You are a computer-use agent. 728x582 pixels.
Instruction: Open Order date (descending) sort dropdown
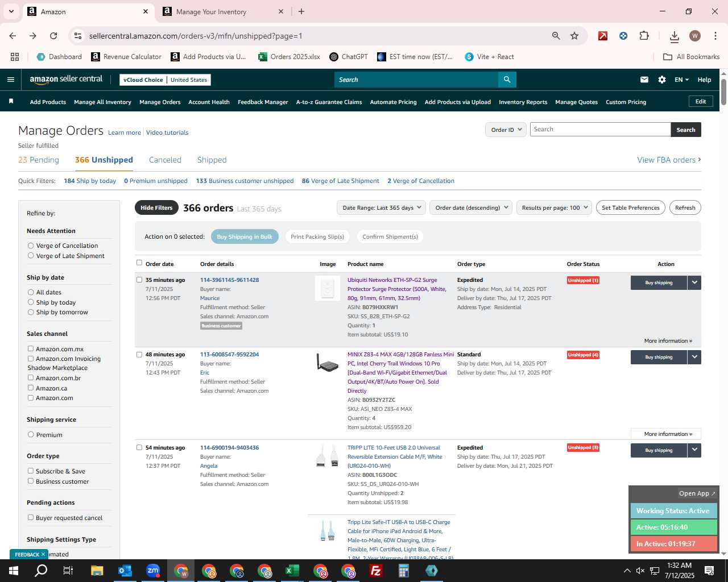[x=471, y=207]
